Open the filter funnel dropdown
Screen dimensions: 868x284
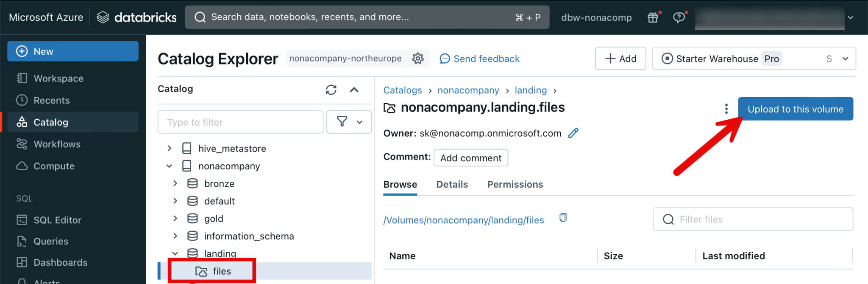[349, 122]
